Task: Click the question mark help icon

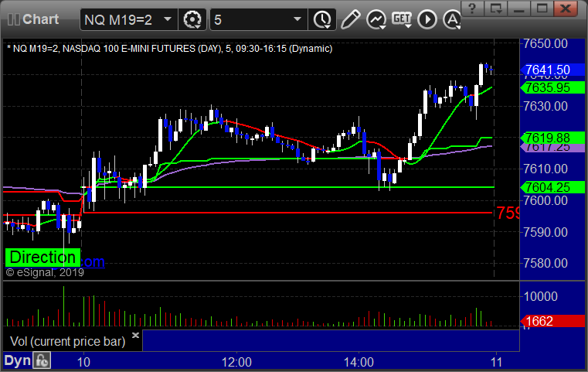Action: 472,9
